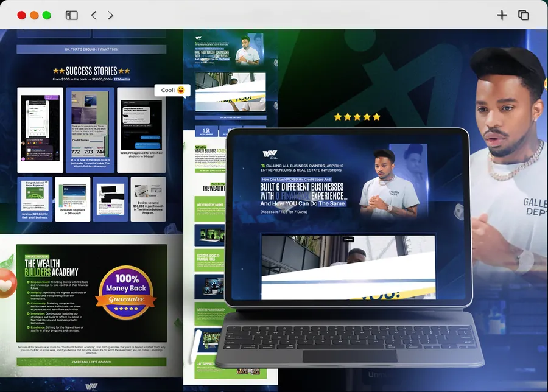Open the Credit Scores 772 793 744 story card
Viewport: 548px width, 392px height.
[90, 130]
